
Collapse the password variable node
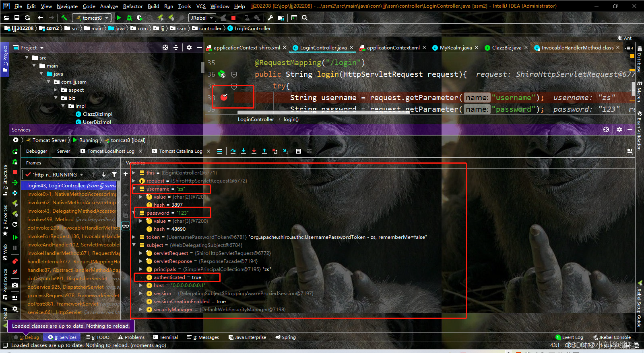coord(134,213)
